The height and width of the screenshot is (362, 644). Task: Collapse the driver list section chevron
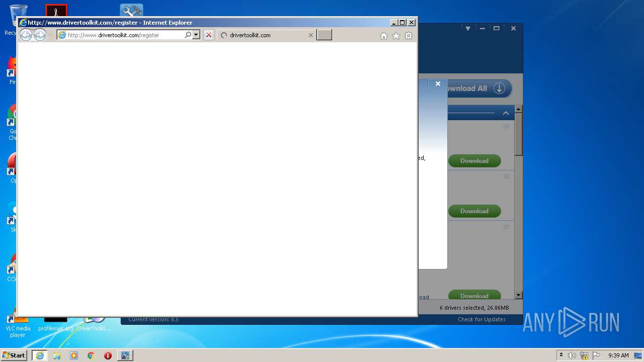(506, 113)
